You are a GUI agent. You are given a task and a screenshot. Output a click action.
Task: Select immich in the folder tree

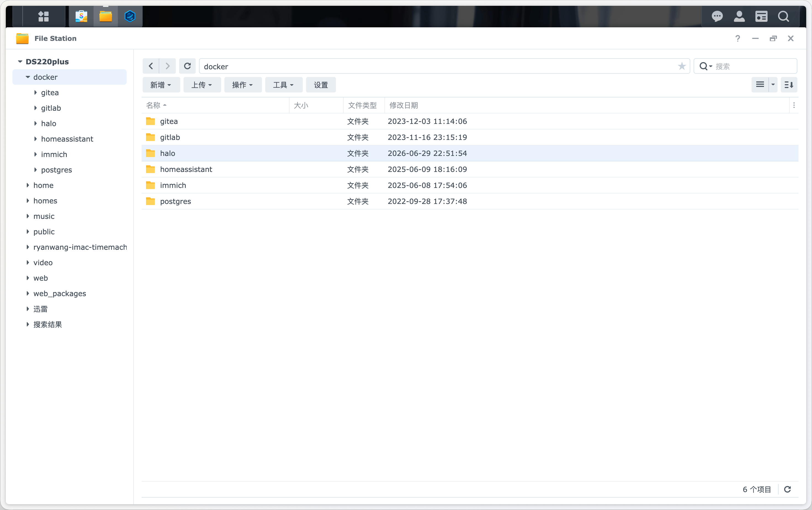pyautogui.click(x=54, y=154)
